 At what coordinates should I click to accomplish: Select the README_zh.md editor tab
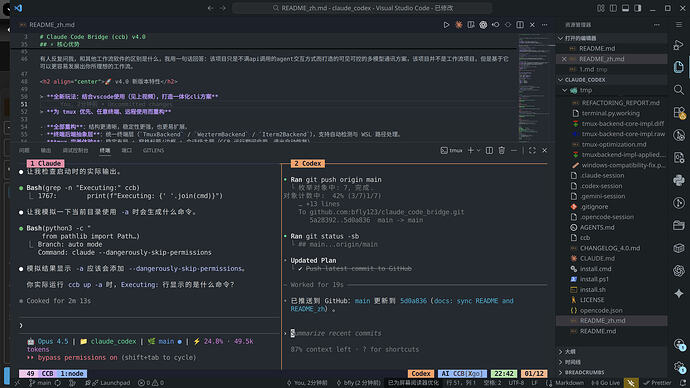point(48,25)
